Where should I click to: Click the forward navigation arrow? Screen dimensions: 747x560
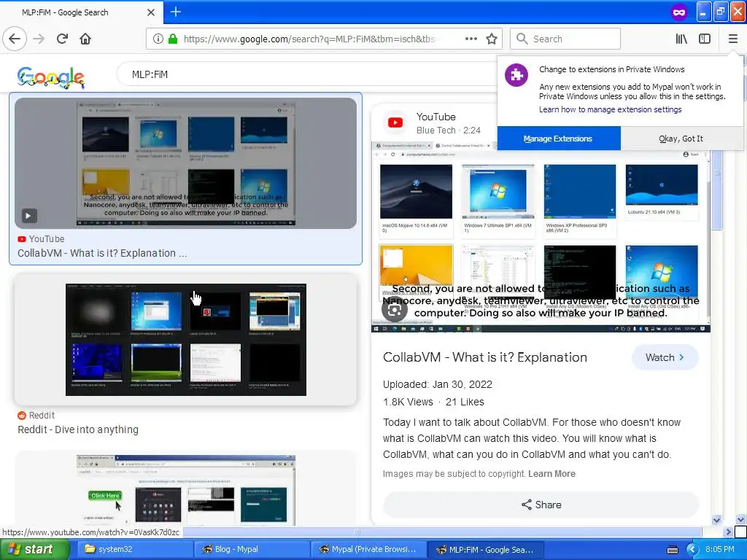[x=39, y=39]
